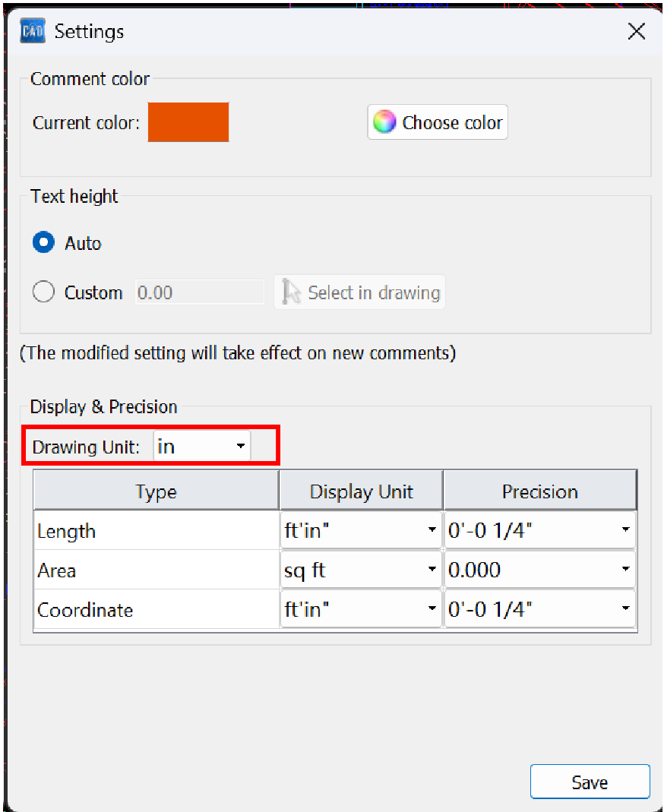
Task: Close the Settings dialog
Action: point(636,31)
